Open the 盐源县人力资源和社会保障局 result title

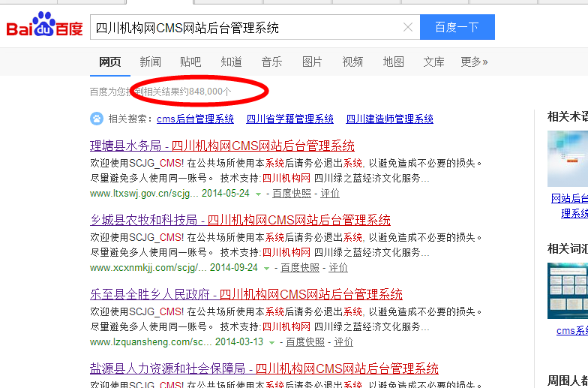264,368
